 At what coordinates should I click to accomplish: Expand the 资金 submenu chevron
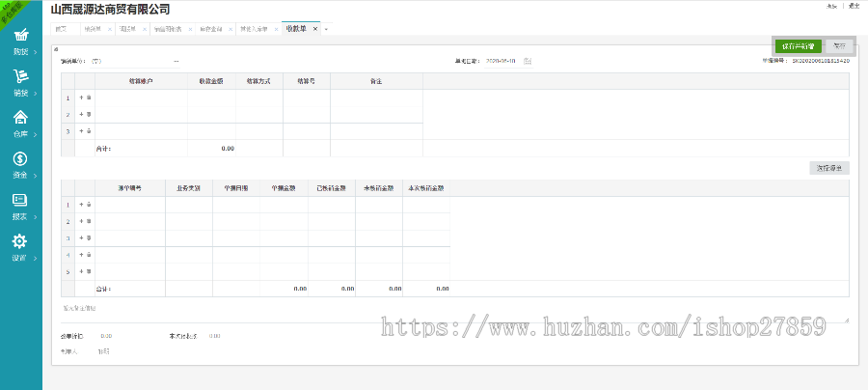[x=36, y=176]
